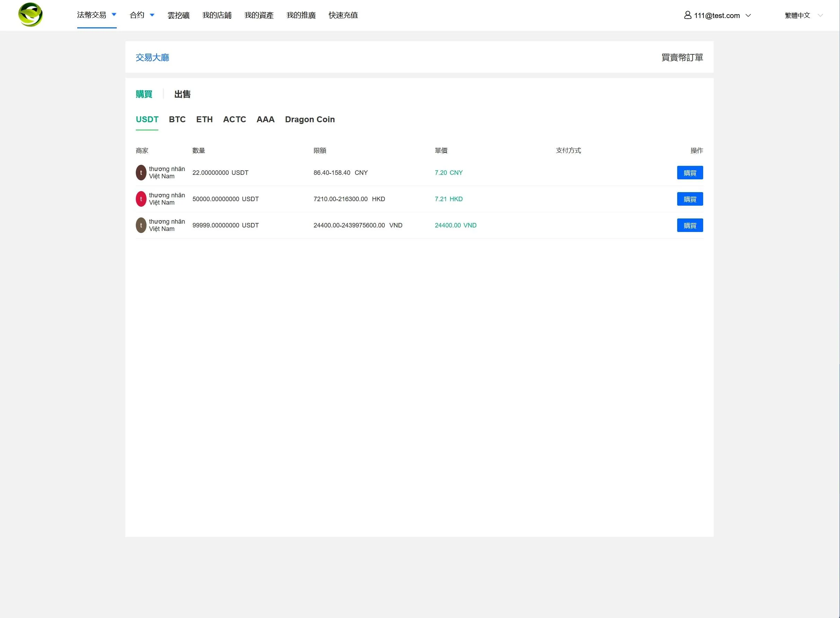Select the Dragon Coin tab

pyautogui.click(x=310, y=119)
